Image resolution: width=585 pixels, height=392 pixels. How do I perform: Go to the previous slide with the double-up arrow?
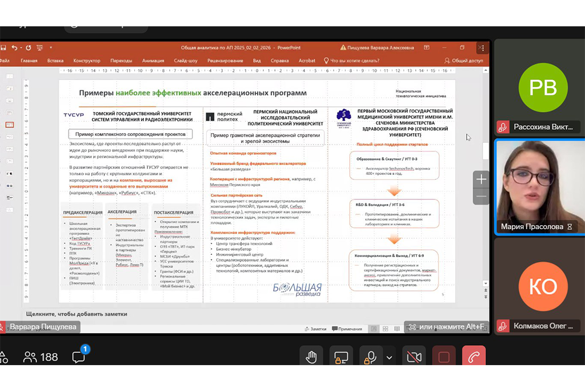(486, 290)
